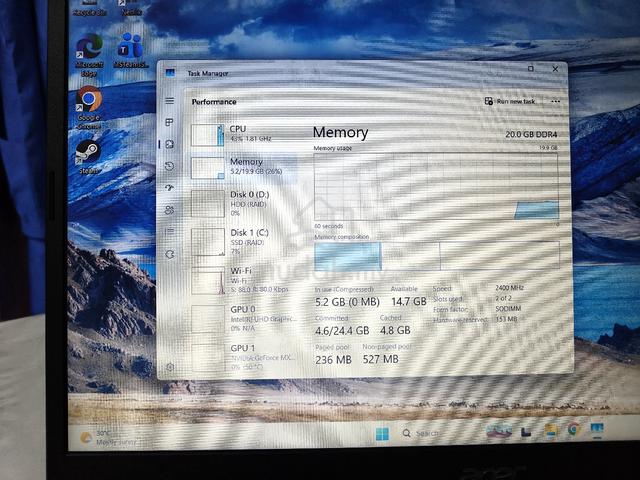Image resolution: width=640 pixels, height=480 pixels.
Task: Select the CPU performance entry
Action: pos(244,134)
